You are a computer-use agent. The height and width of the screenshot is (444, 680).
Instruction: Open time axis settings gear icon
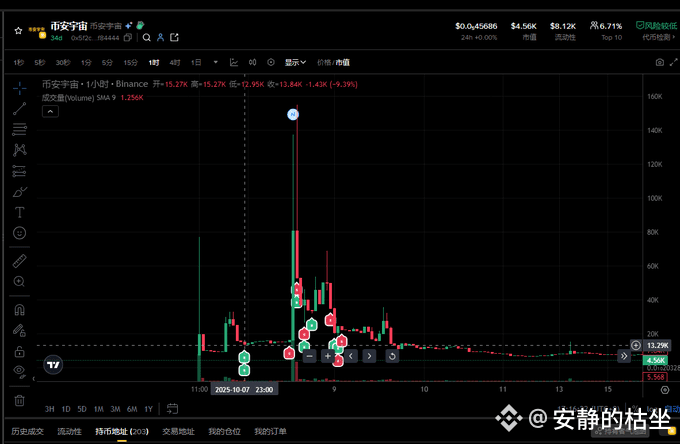[x=665, y=390]
